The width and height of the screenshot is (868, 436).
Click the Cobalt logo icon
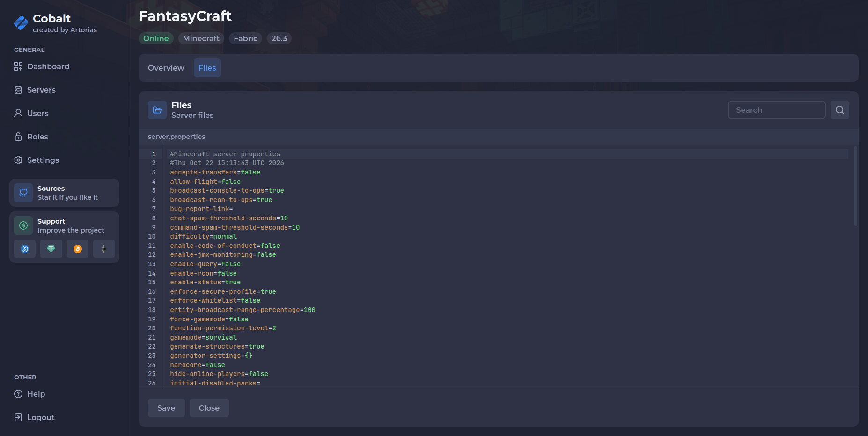21,23
